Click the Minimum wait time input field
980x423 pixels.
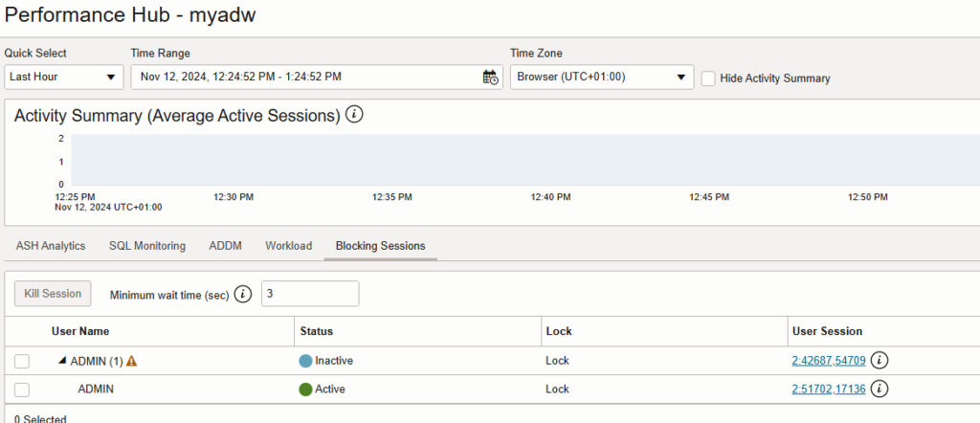click(310, 294)
